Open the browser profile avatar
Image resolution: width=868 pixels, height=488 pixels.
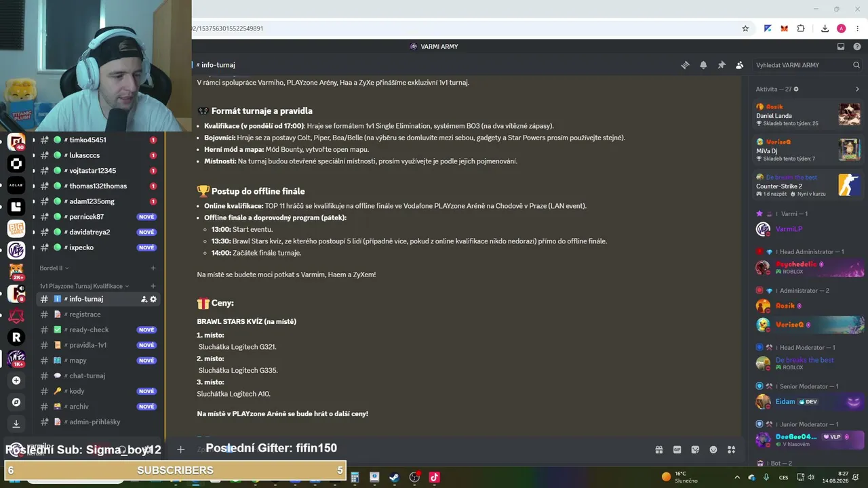(x=842, y=28)
